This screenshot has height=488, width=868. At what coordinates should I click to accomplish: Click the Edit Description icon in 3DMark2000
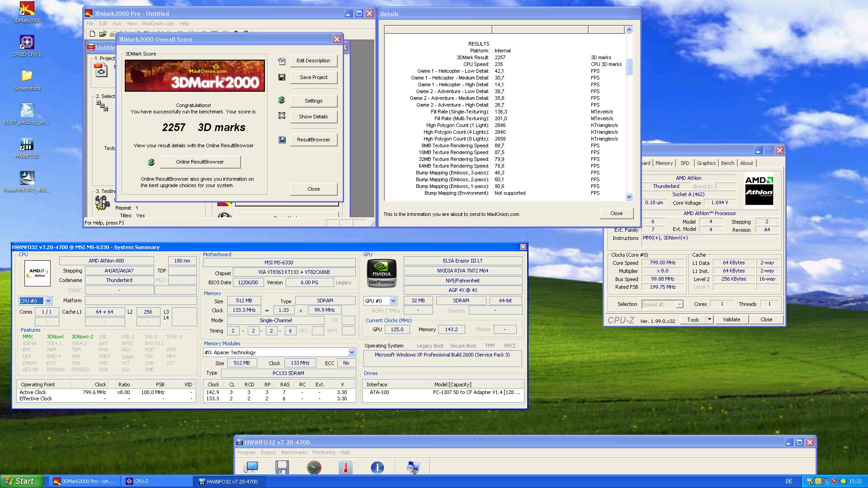(281, 60)
